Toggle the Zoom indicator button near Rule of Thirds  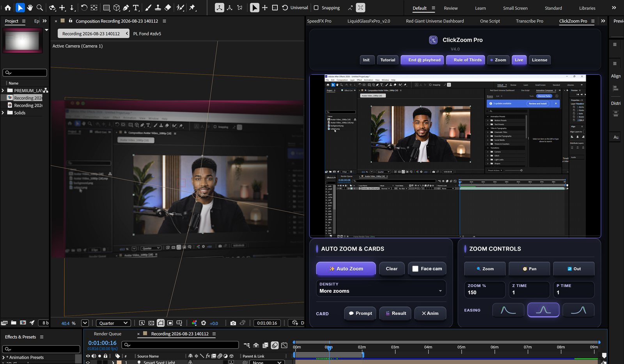pos(498,60)
